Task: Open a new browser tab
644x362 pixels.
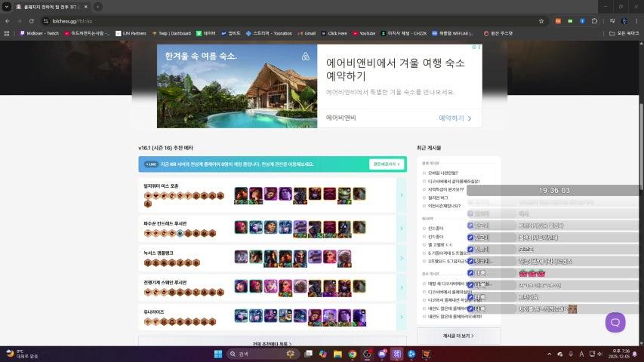Action: (97, 7)
